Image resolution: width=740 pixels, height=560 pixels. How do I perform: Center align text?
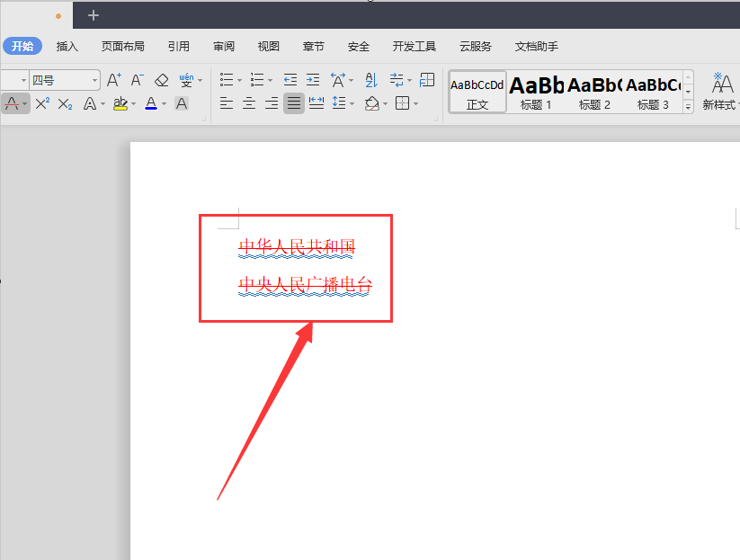[x=249, y=102]
